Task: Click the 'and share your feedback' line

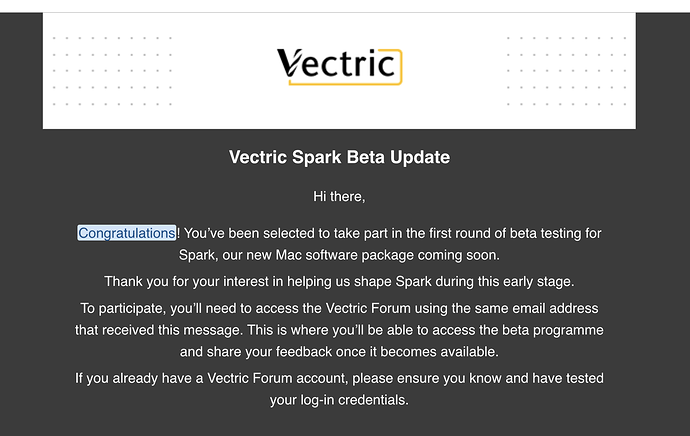Action: 339,352
